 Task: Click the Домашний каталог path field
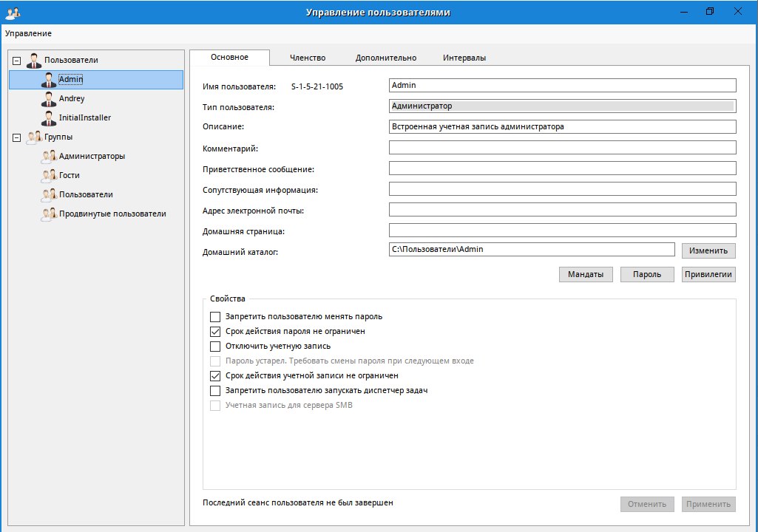point(532,250)
